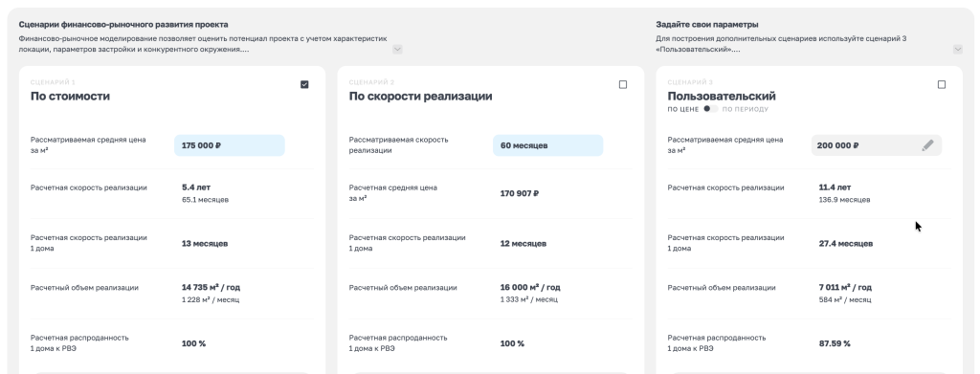Image resolution: width=980 pixels, height=374 pixels.
Task: Check the «Пользовательский» scenario checkbox
Action: coord(942,84)
